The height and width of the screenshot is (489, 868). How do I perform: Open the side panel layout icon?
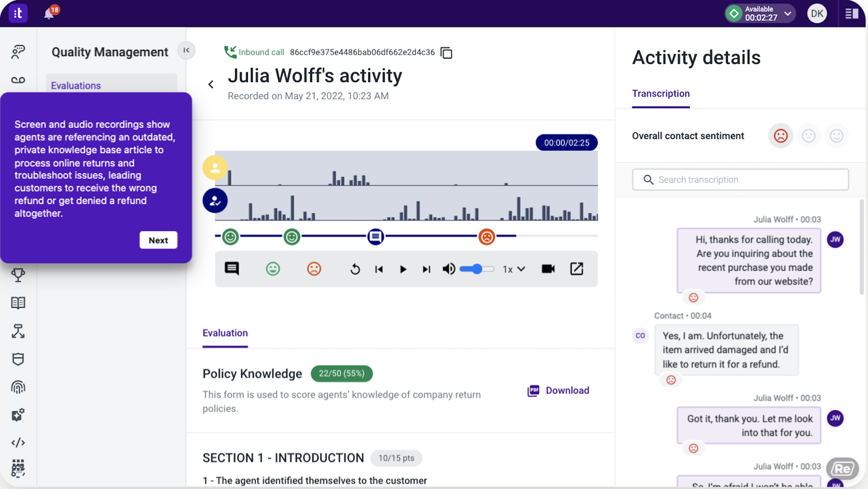[x=852, y=13]
